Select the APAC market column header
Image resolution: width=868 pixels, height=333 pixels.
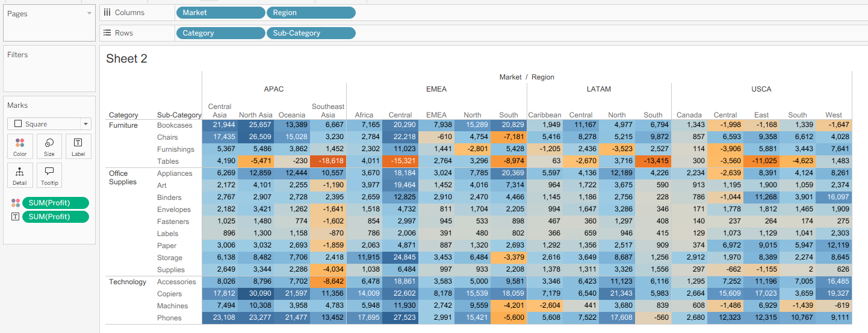pyautogui.click(x=274, y=89)
